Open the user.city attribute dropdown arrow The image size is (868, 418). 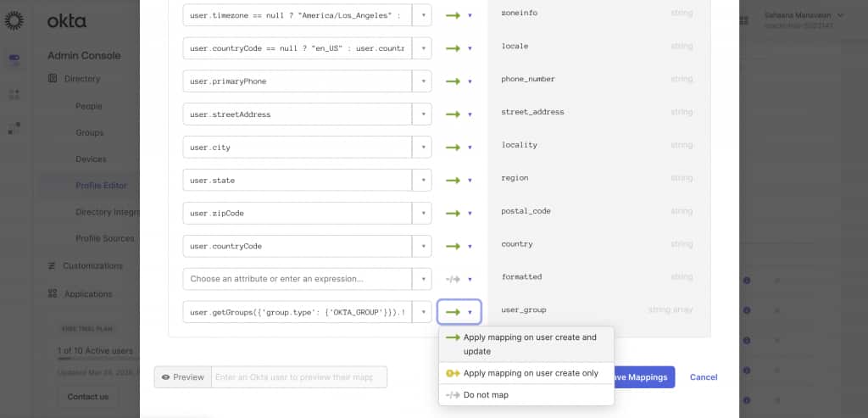[421, 148]
